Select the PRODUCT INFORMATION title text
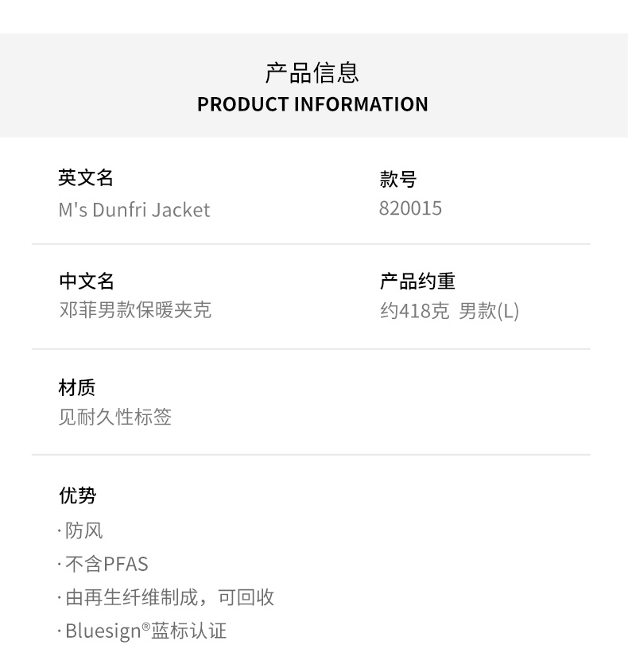The width and height of the screenshot is (628, 672). (x=312, y=104)
